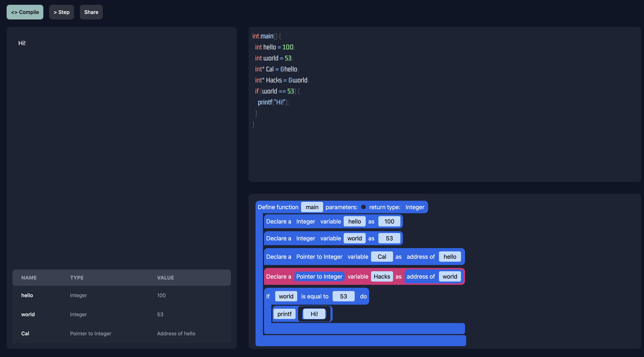Click the Hi! string argument field
The width and height of the screenshot is (644, 357).
(314, 314)
